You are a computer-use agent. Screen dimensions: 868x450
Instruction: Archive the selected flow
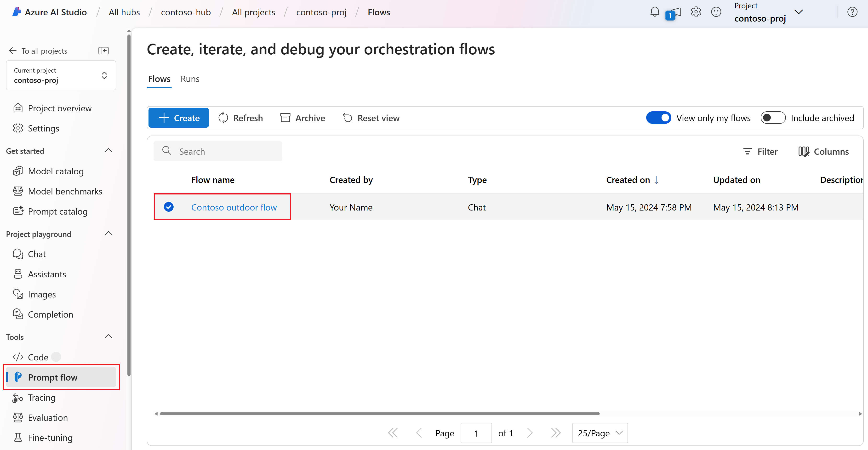303,118
